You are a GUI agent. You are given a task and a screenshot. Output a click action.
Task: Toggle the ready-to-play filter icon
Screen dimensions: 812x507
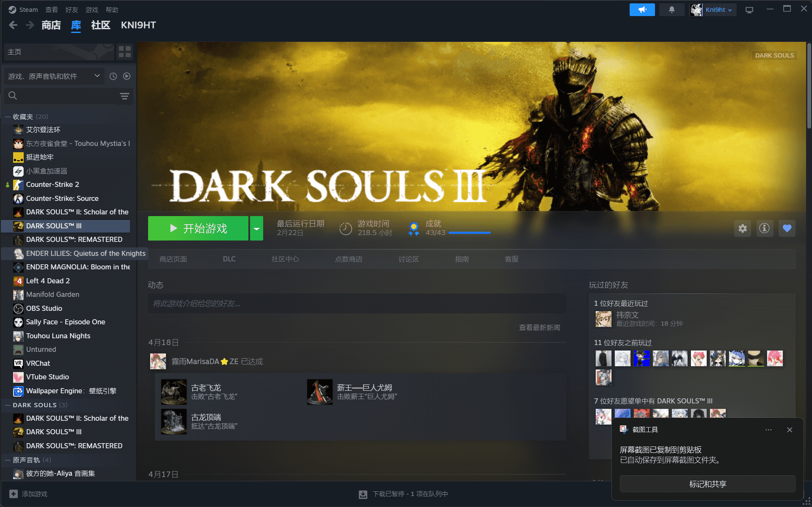[x=127, y=76]
